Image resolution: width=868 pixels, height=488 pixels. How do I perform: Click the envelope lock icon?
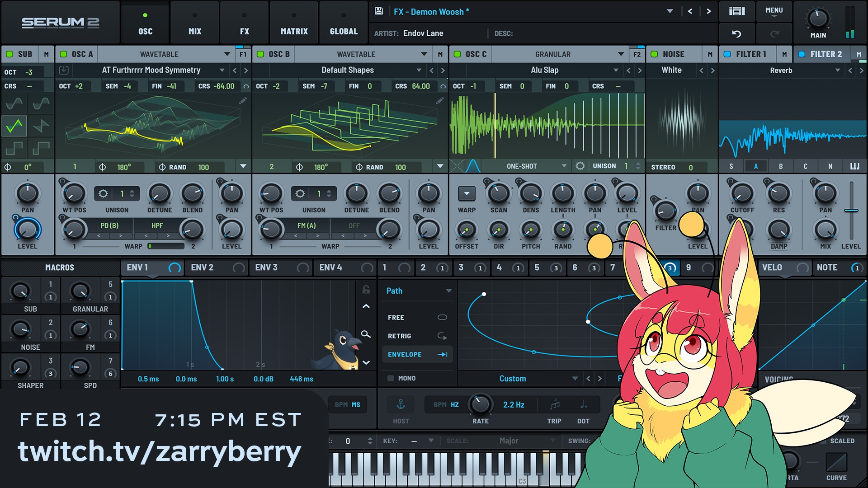[x=366, y=290]
